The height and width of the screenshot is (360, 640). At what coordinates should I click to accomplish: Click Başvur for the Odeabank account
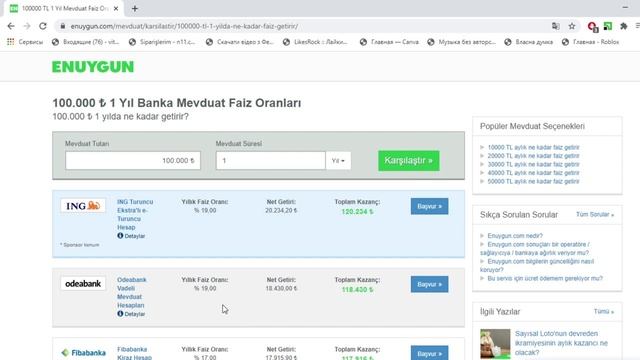pos(429,284)
